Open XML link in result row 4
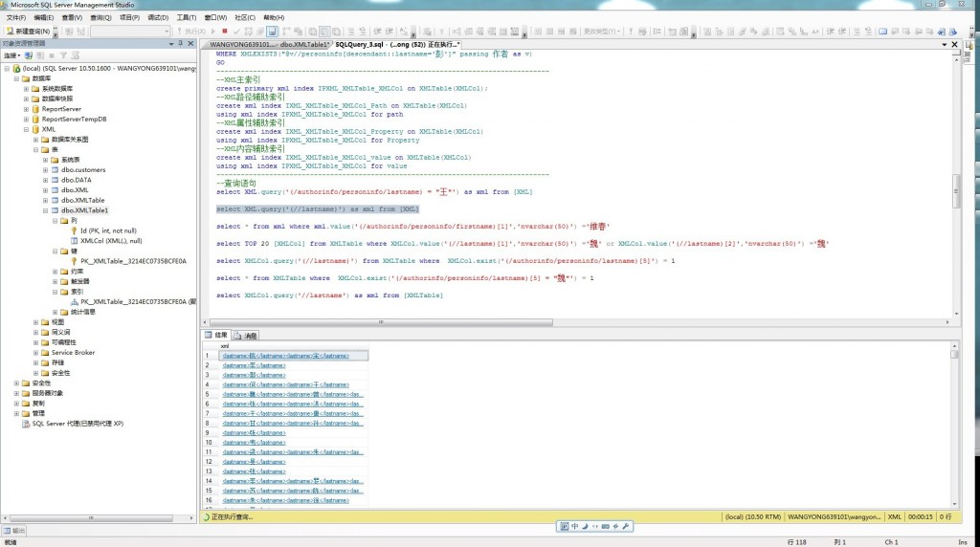980x547 pixels. point(285,384)
